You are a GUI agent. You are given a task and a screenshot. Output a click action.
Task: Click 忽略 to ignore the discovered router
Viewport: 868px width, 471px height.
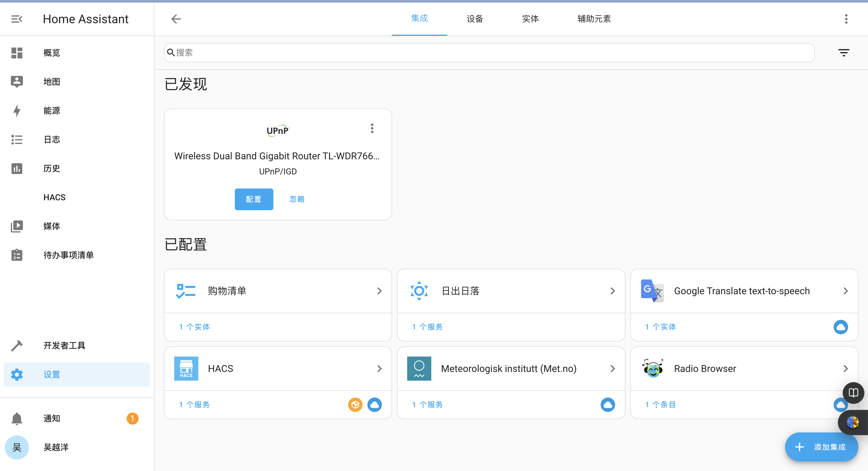(297, 199)
